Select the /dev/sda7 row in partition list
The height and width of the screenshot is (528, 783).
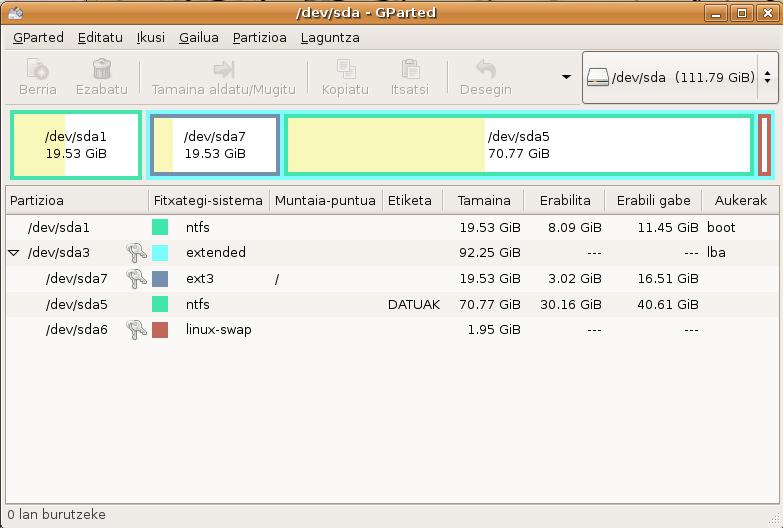(x=392, y=278)
